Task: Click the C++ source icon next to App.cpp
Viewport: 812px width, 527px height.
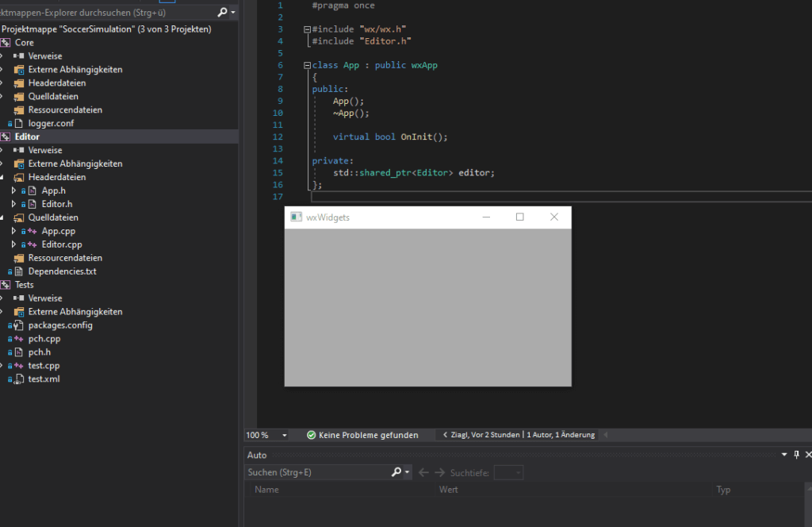Action: [x=32, y=230]
